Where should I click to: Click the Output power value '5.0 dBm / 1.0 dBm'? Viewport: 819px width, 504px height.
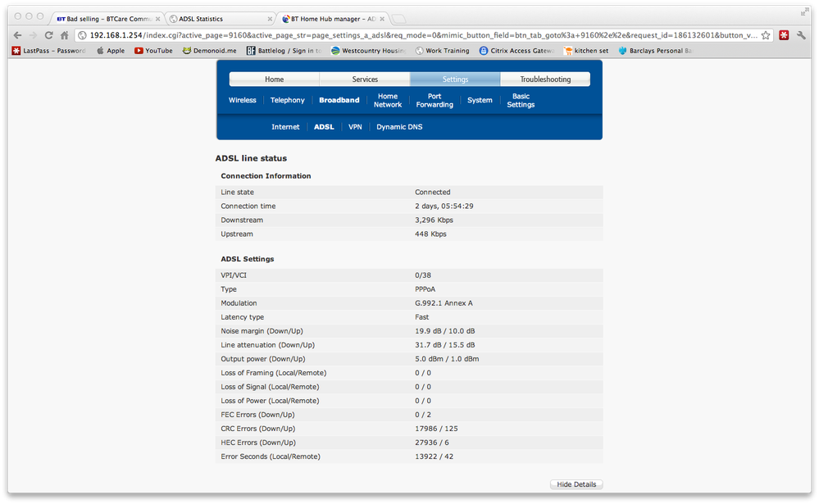point(447,359)
